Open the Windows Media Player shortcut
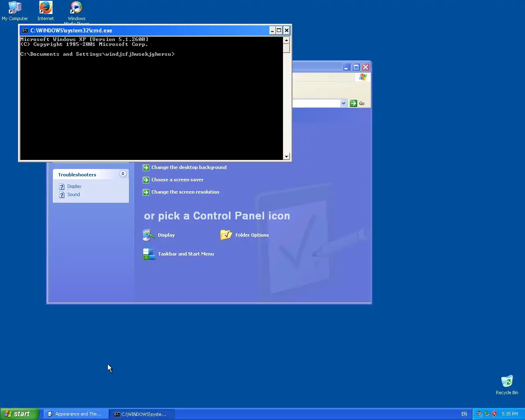525x420 pixels. pyautogui.click(x=76, y=12)
